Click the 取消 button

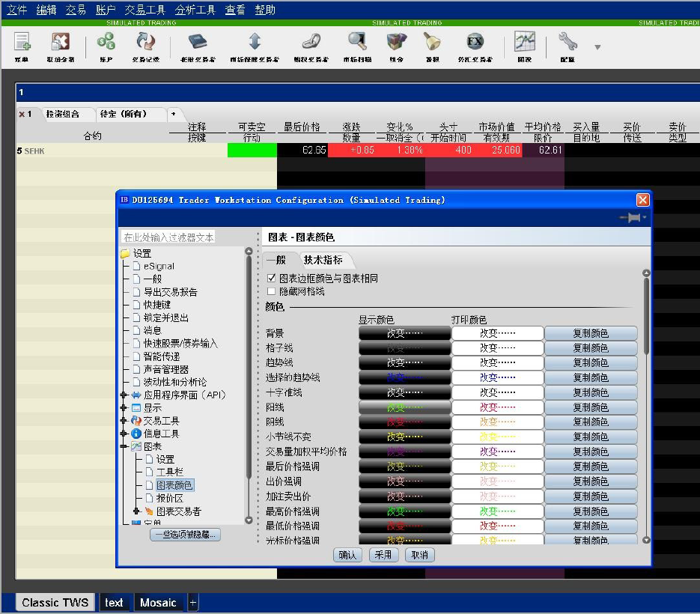(x=420, y=555)
